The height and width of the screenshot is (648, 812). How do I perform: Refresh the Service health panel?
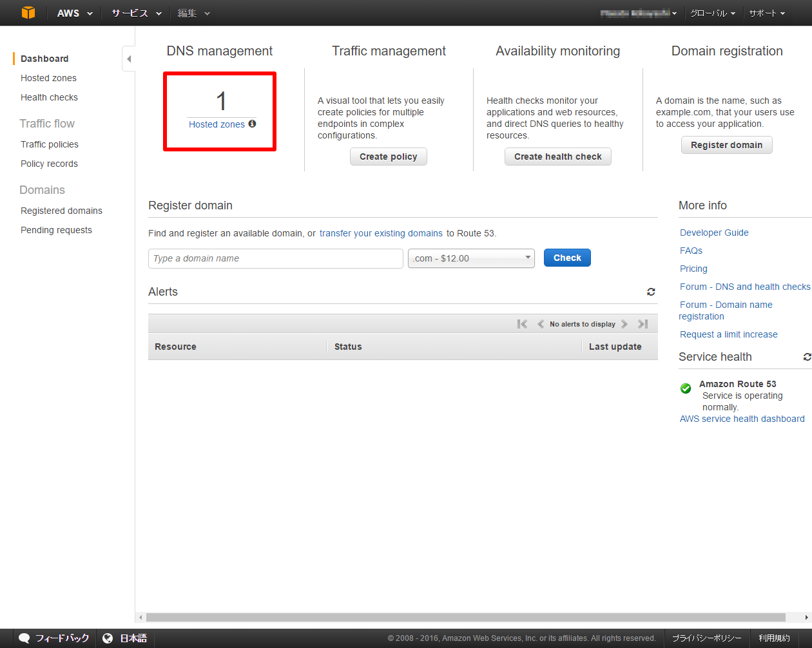(807, 357)
